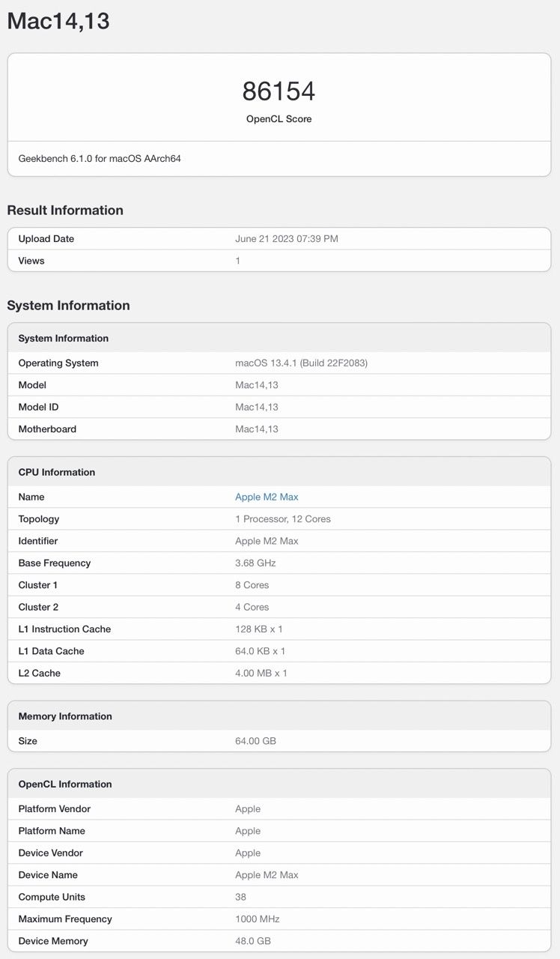Click the Upload Date label
560x959 pixels.
coord(46,239)
